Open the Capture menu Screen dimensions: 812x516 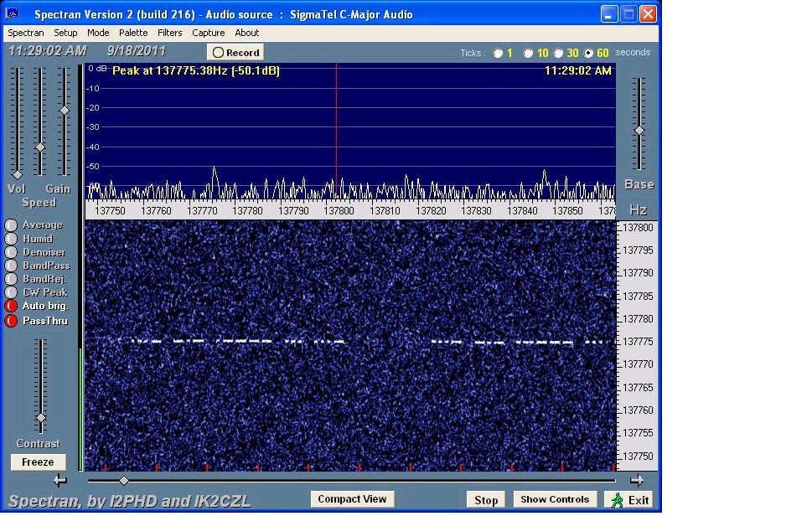[208, 33]
